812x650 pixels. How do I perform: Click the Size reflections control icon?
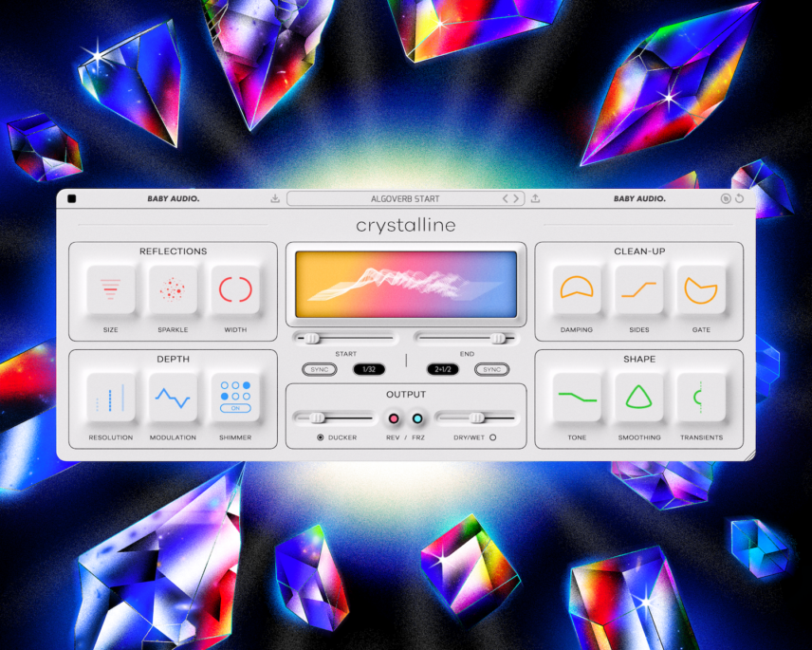[110, 289]
